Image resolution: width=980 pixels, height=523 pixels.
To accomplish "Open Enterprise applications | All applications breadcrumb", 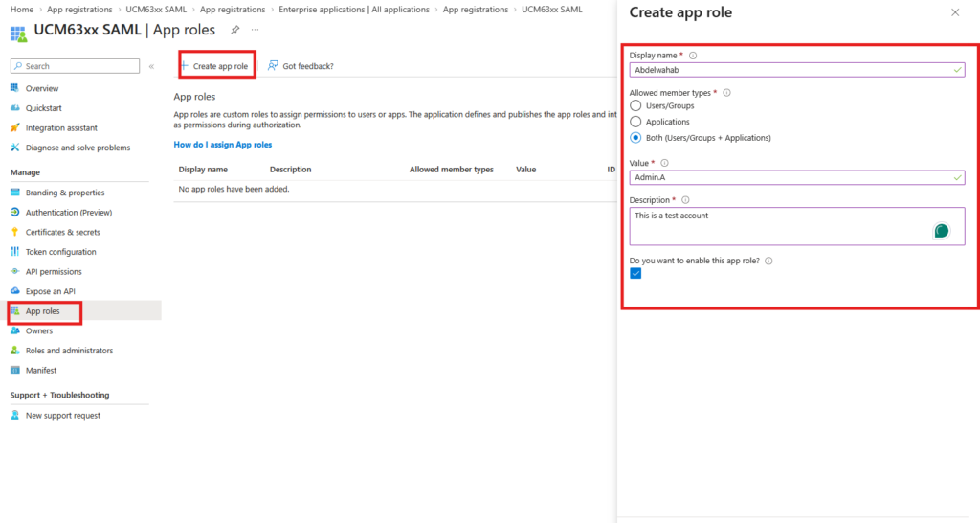I will point(354,10).
